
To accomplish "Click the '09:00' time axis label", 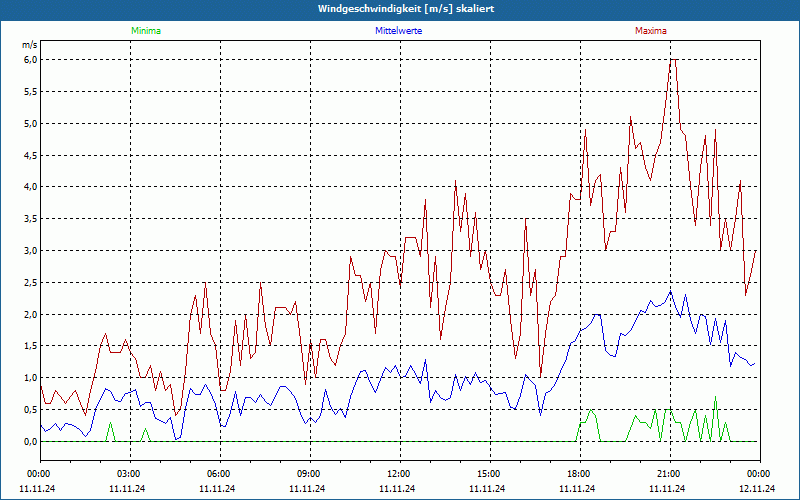I will coord(310,474).
